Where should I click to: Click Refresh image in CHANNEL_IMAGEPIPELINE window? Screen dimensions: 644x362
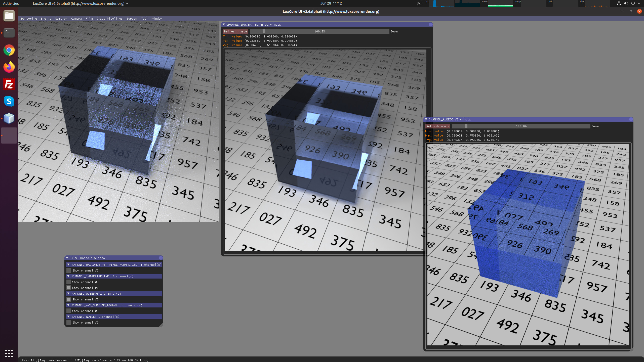pyautogui.click(x=235, y=31)
